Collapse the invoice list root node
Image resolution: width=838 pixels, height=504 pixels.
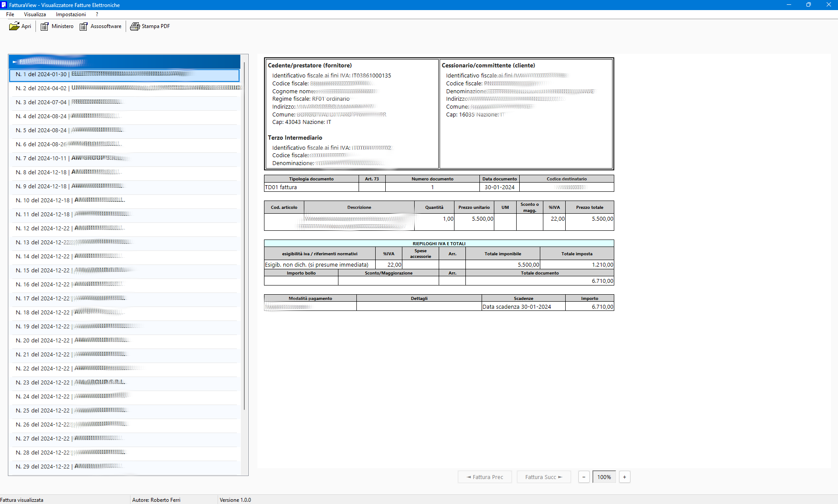14,62
